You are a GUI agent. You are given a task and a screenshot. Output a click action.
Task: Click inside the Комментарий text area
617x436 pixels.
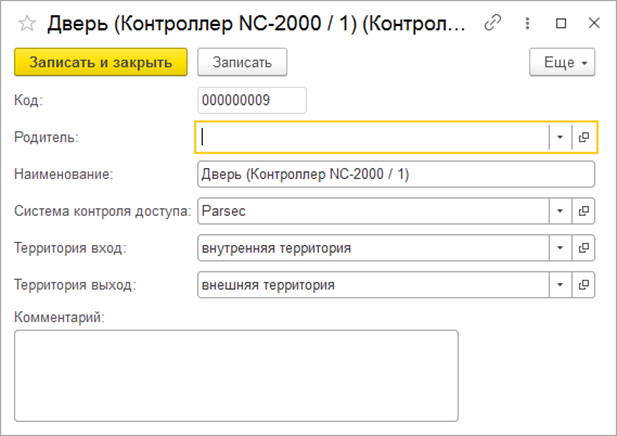click(x=236, y=376)
